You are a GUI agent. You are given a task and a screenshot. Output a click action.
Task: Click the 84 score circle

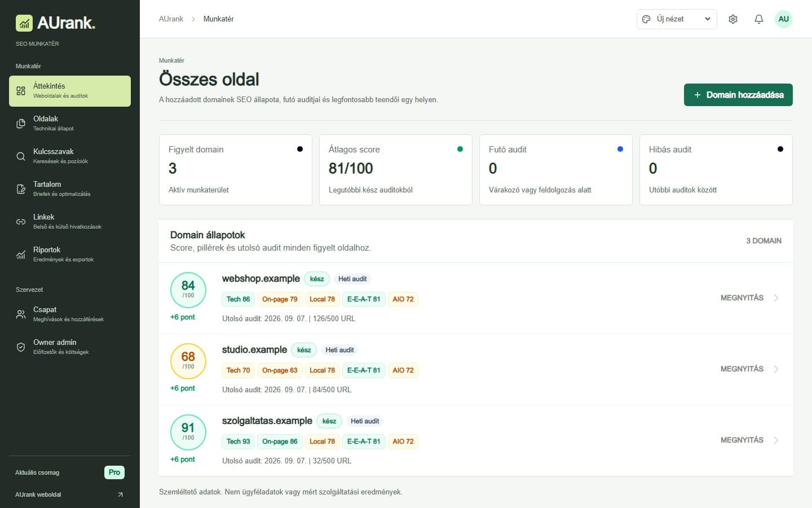click(x=188, y=290)
